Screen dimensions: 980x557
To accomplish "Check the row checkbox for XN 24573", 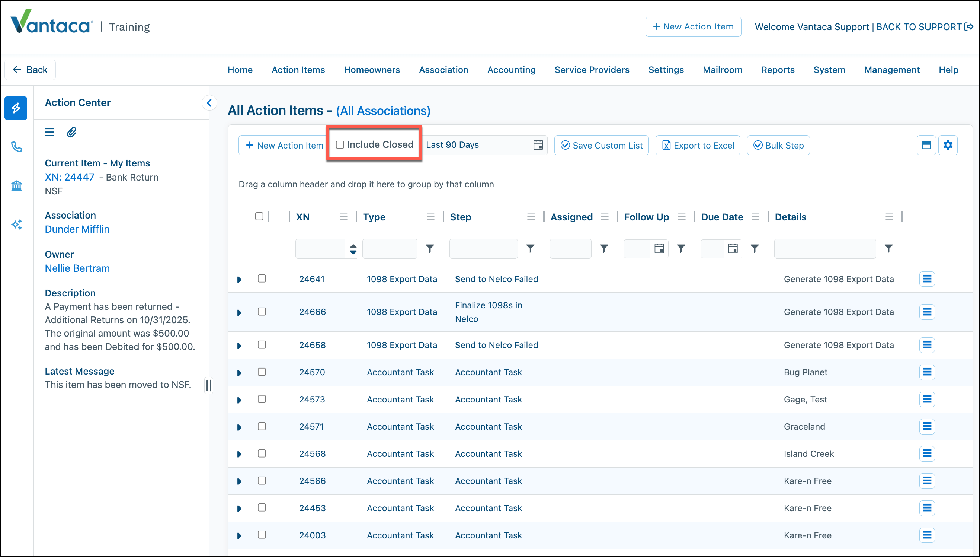I will pyautogui.click(x=262, y=399).
